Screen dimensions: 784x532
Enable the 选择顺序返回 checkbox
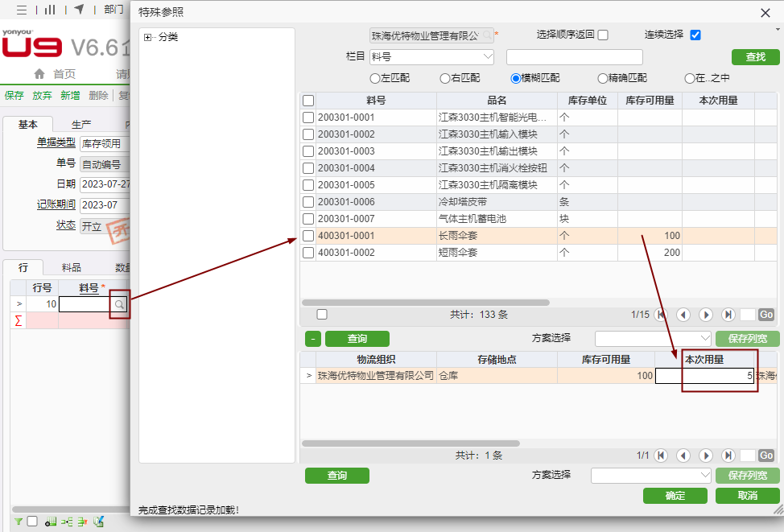pos(603,35)
